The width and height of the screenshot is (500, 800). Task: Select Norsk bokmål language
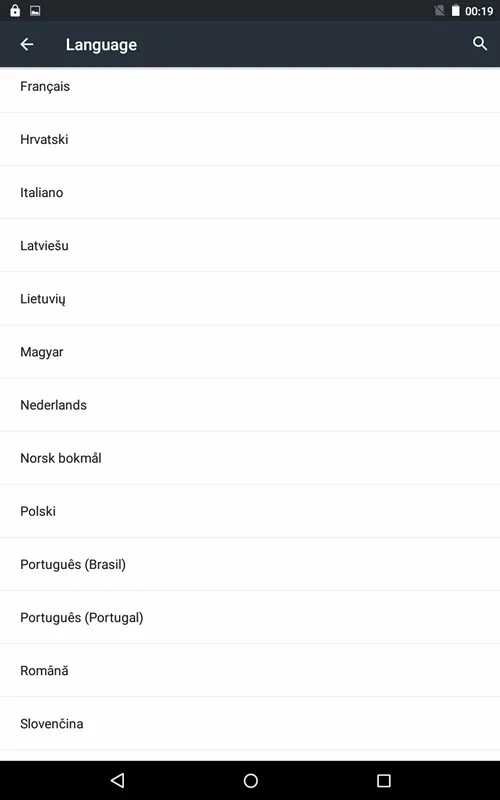click(x=250, y=458)
